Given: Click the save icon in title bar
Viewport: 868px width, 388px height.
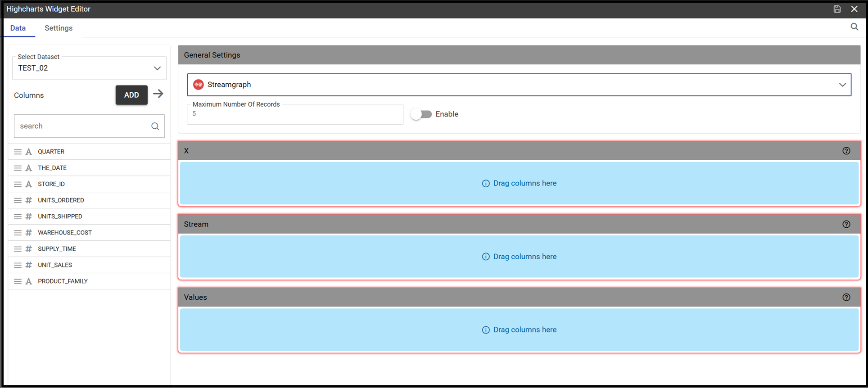Looking at the screenshot, I should [837, 9].
